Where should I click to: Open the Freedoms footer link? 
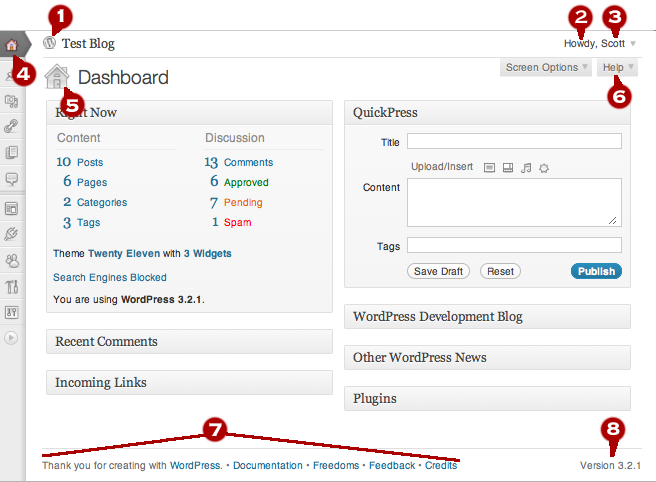[336, 465]
